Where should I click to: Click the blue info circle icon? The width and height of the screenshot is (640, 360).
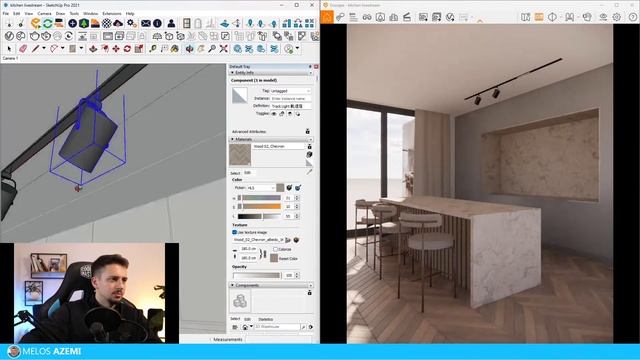(157, 23)
